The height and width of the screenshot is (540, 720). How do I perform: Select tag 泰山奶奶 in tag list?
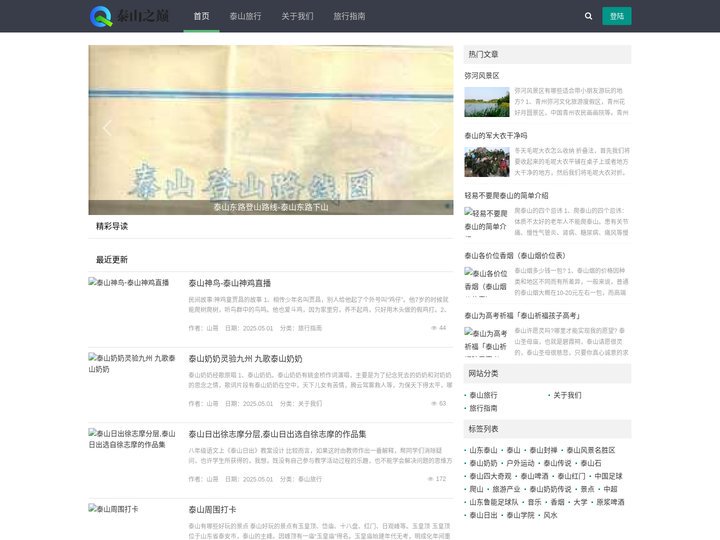(x=483, y=463)
